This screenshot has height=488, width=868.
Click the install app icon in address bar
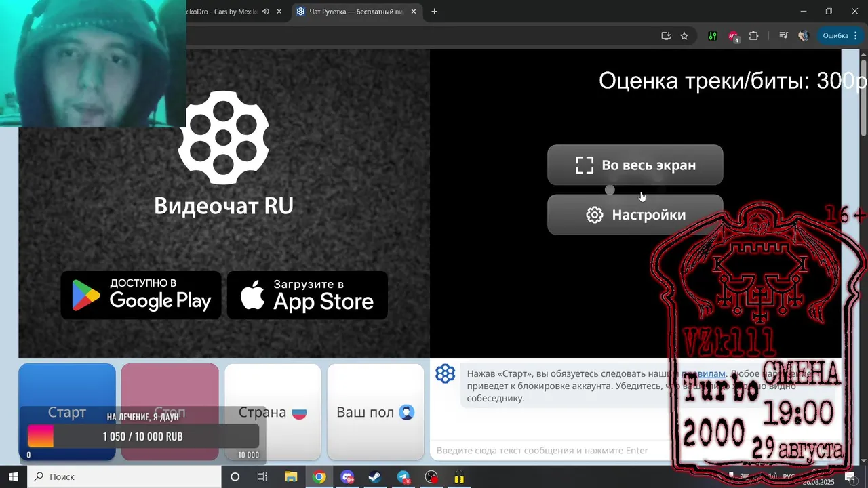click(666, 36)
